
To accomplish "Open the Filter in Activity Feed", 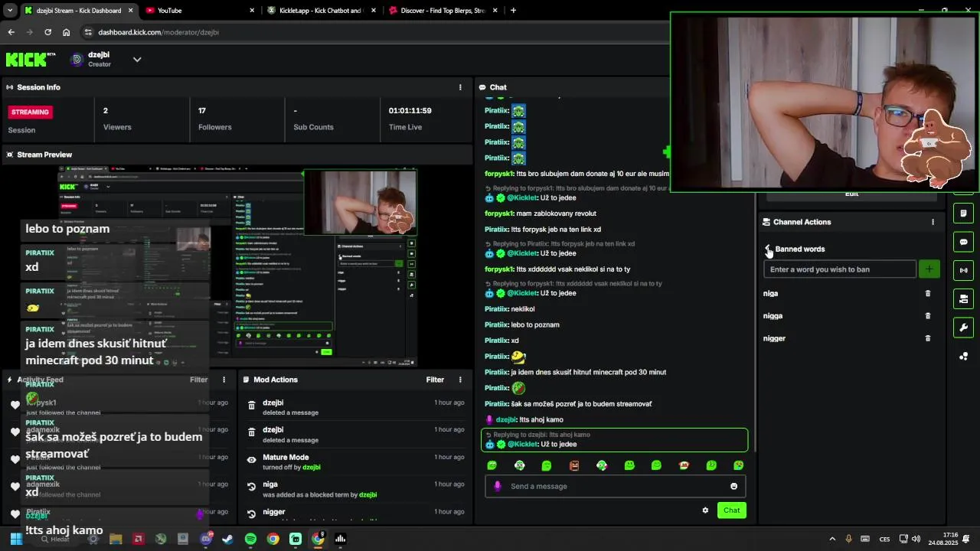I will coord(199,380).
